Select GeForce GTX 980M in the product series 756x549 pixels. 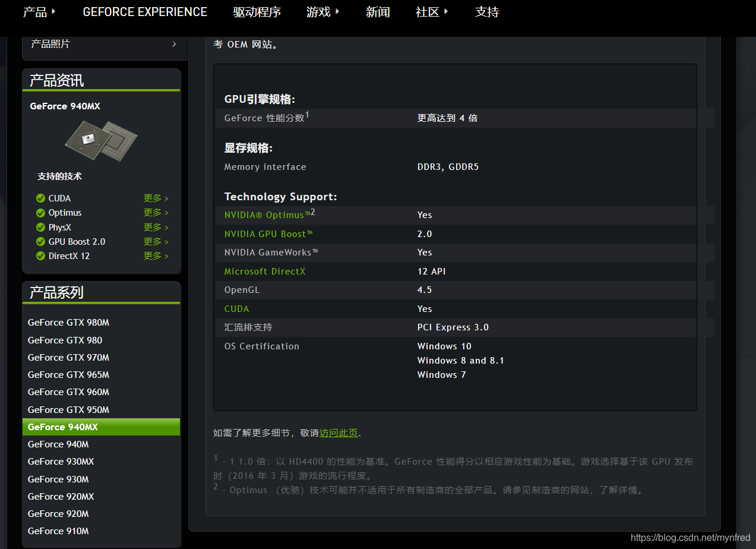point(68,323)
